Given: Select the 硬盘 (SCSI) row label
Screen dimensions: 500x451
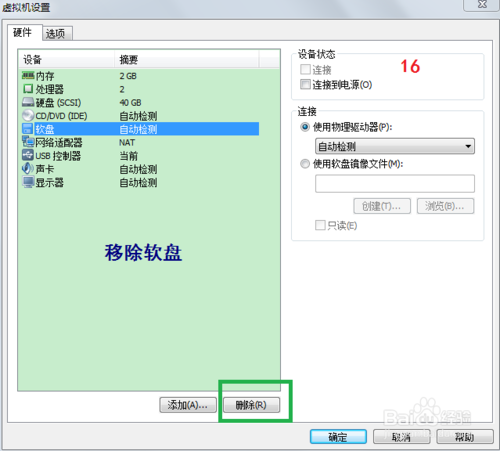Looking at the screenshot, I should 58,103.
